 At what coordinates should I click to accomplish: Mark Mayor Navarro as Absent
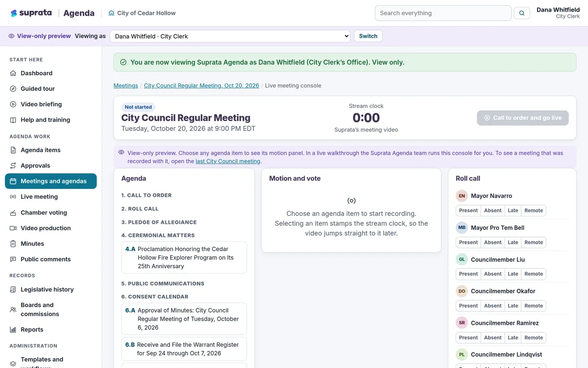[x=492, y=210]
